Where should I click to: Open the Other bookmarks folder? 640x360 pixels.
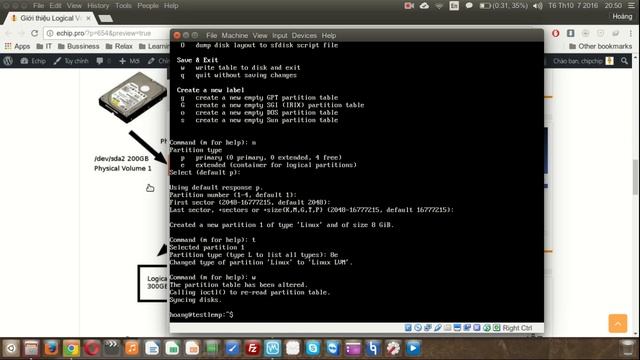[x=600, y=47]
